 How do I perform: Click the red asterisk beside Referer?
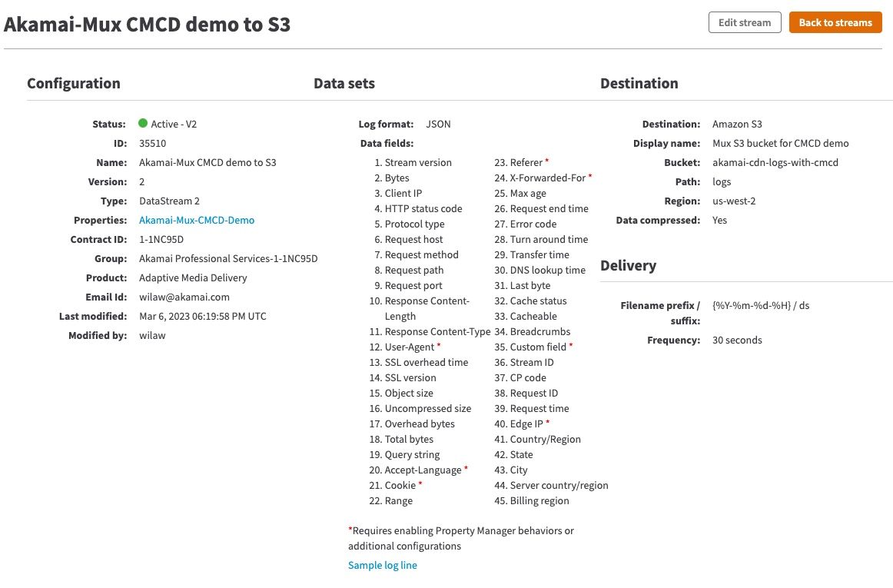pos(546,161)
